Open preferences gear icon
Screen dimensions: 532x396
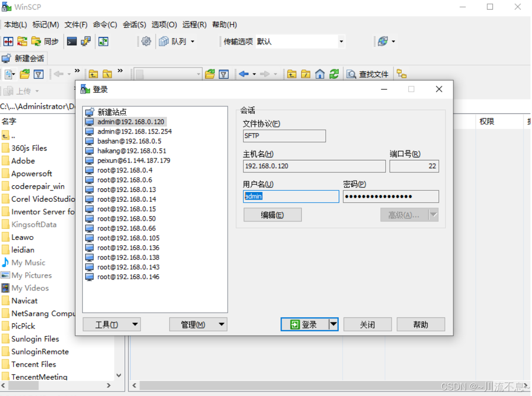pos(146,42)
